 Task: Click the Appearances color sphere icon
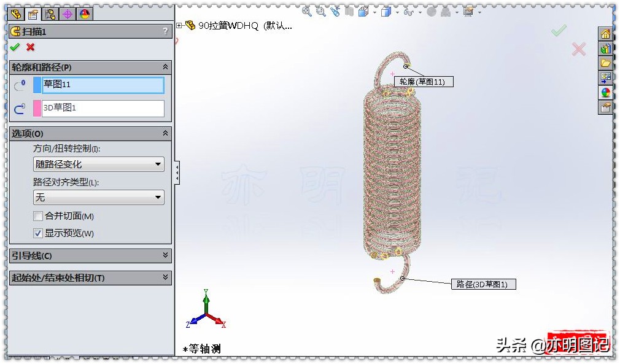605,93
